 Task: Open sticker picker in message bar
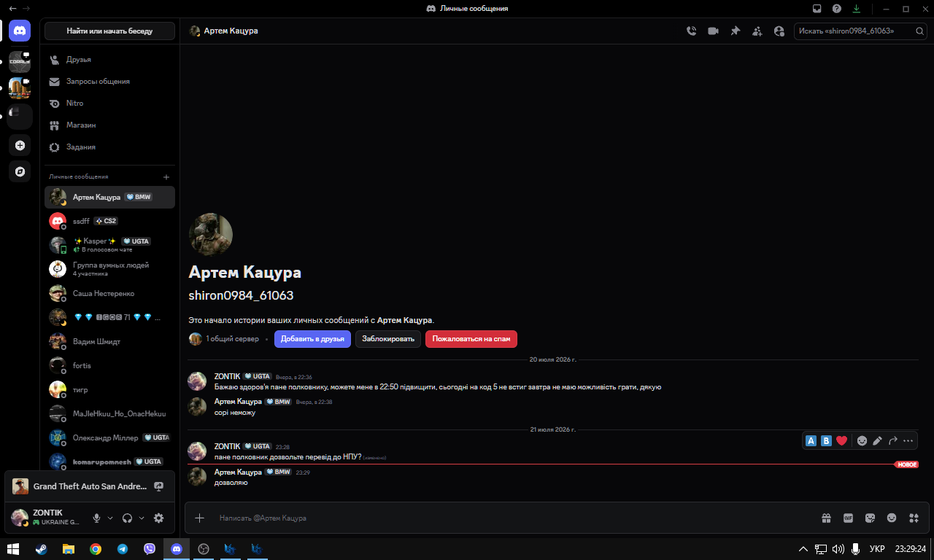[x=870, y=518]
